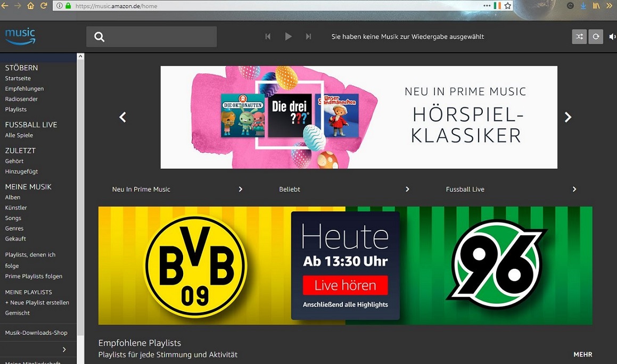The height and width of the screenshot is (364, 617).
Task: Open Genres in Meine Musik
Action: point(14,228)
